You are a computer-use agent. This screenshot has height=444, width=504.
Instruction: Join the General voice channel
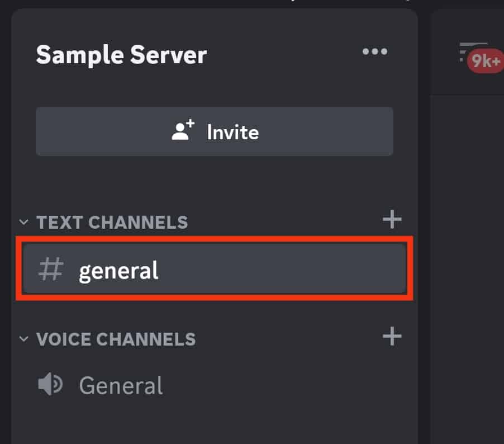121,385
